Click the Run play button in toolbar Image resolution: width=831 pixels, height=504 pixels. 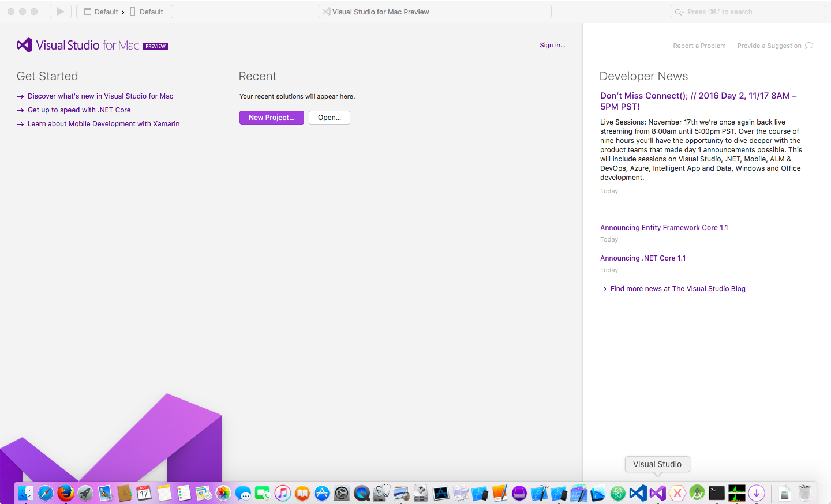tap(61, 12)
